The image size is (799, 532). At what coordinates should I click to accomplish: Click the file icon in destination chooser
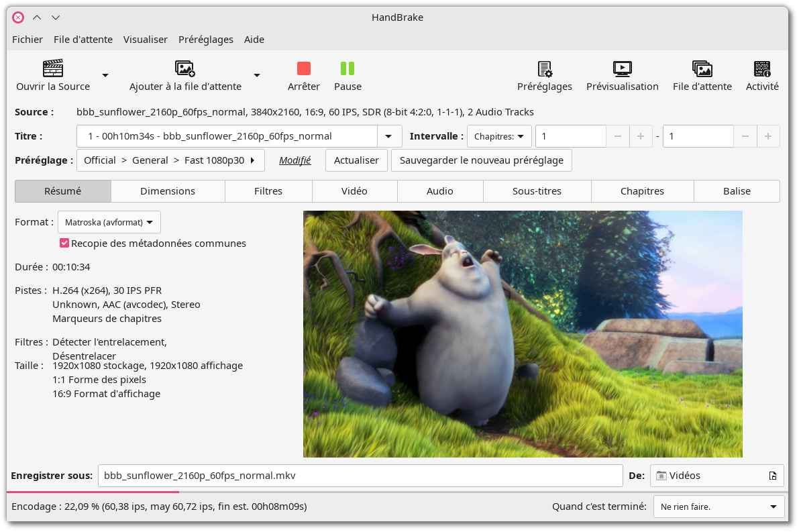click(773, 476)
